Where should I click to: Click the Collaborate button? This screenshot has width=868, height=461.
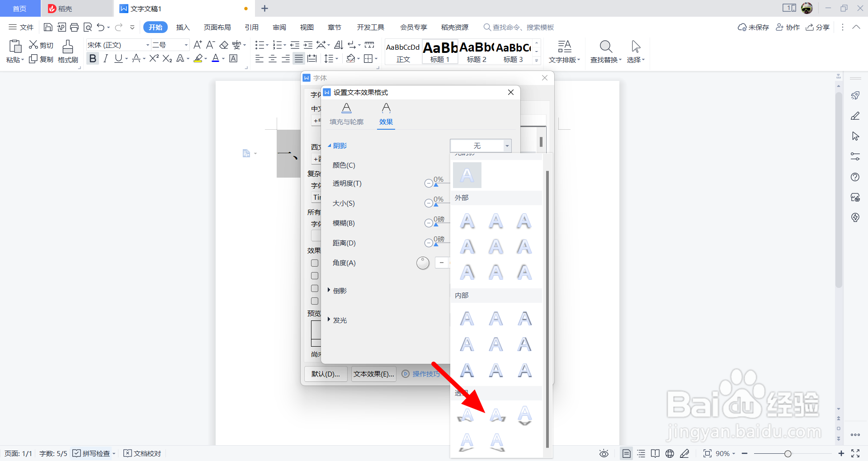[x=788, y=28]
